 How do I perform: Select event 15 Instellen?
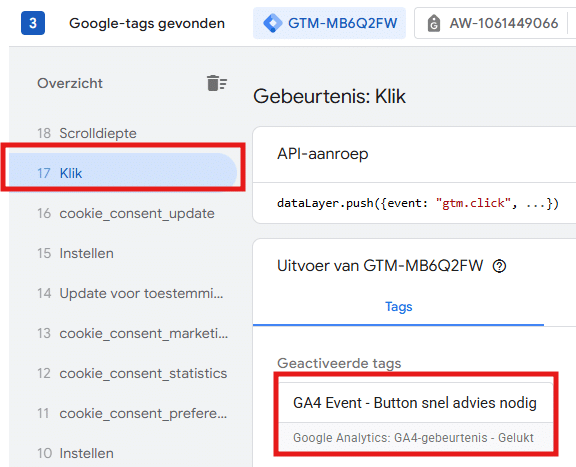click(x=121, y=254)
